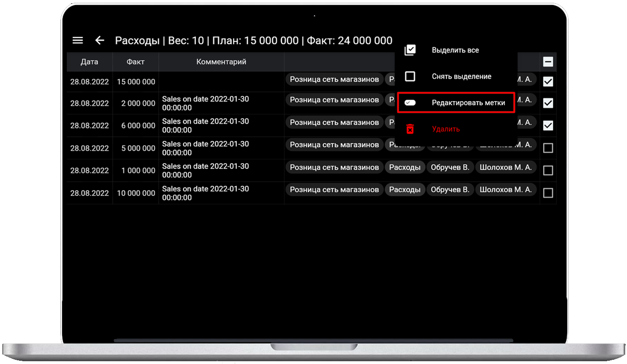Image resolution: width=627 pixels, height=364 pixels.
Task: Click the label pill edit icon
Action: point(410,102)
